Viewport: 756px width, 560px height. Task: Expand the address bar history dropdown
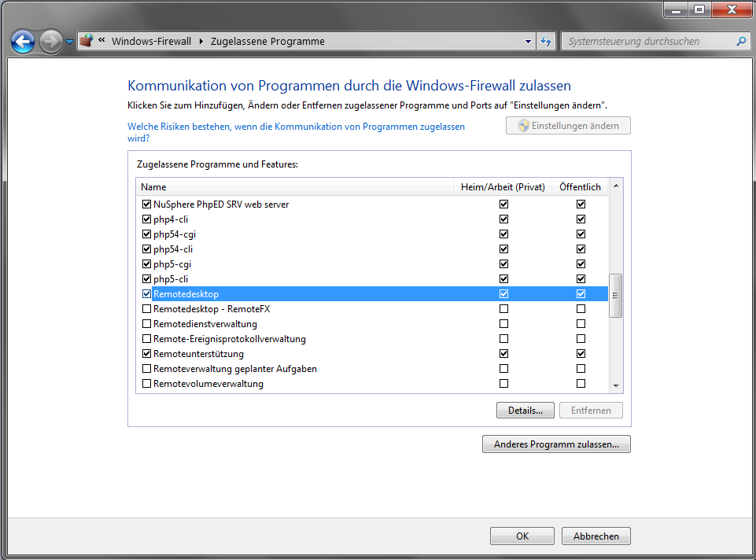click(528, 42)
